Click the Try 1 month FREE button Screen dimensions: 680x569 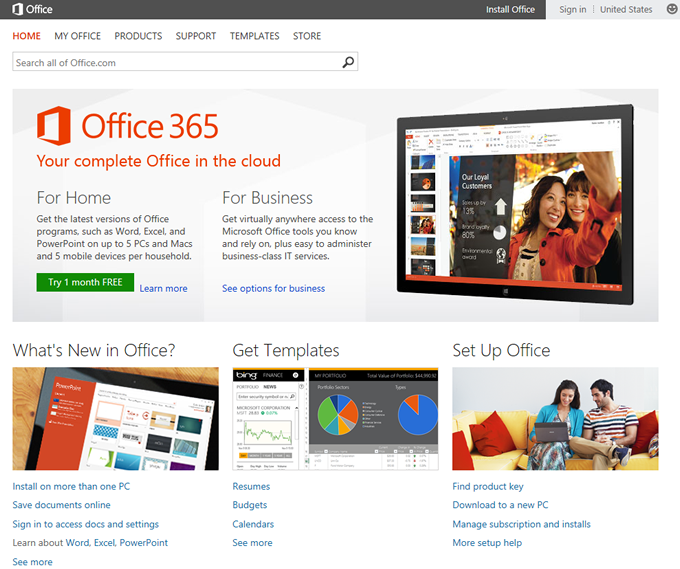point(85,282)
